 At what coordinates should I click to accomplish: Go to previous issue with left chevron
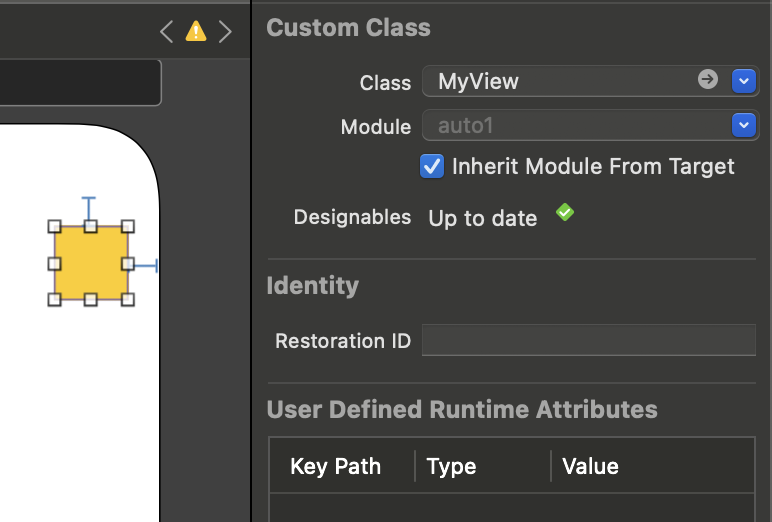coord(167,31)
